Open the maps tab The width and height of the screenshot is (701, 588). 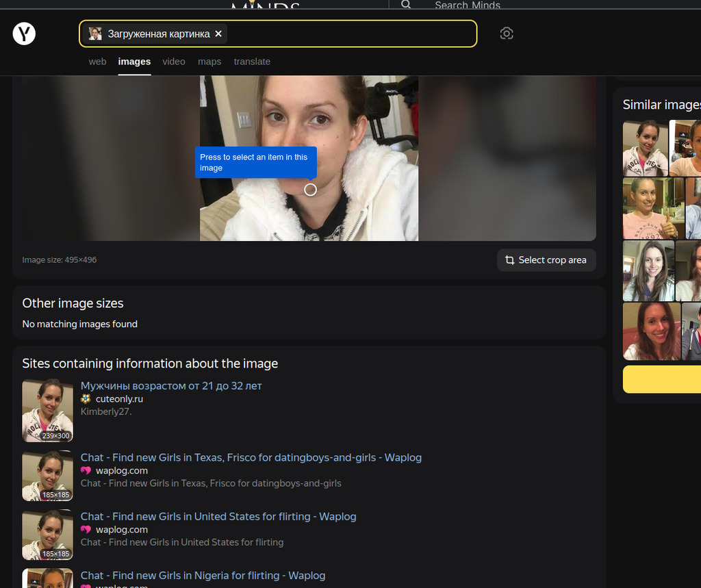coord(209,62)
